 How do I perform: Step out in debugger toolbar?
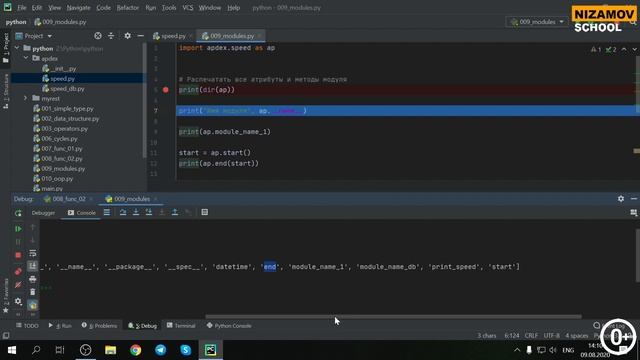[175, 212]
